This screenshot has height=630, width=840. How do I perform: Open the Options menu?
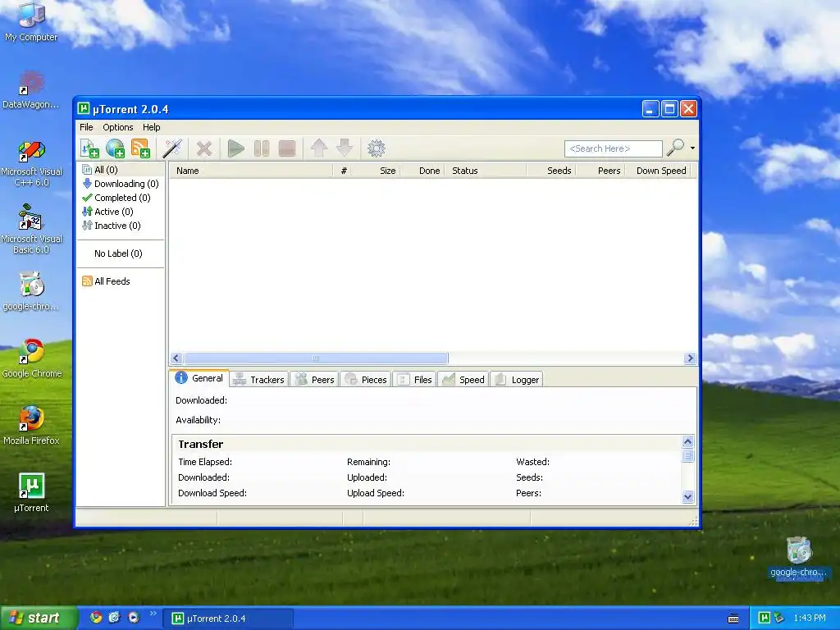(118, 127)
